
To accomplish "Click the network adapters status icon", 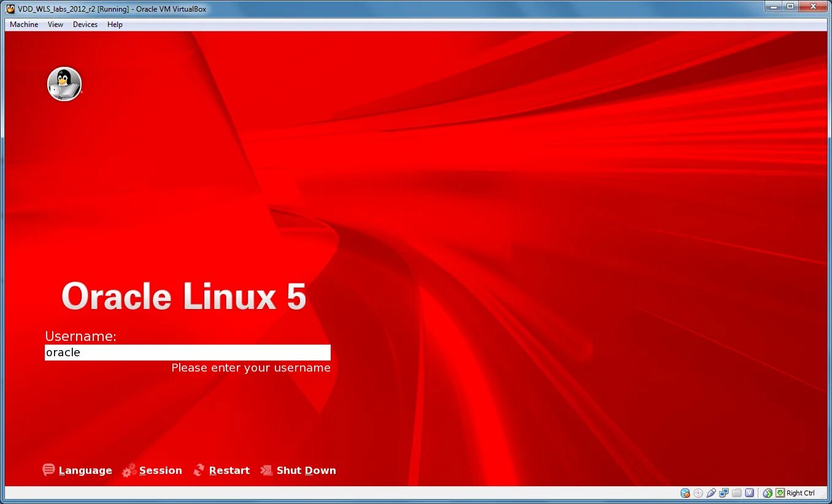I will coord(724,493).
